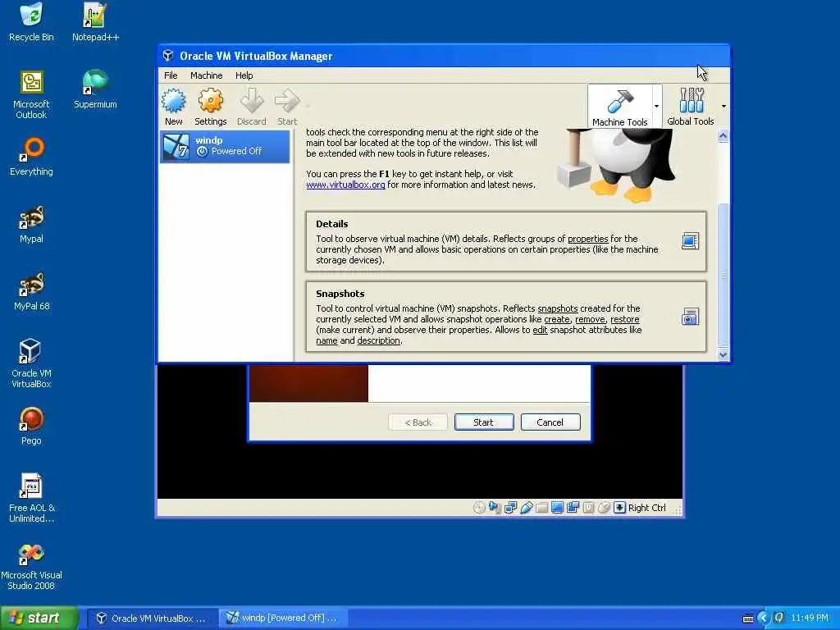Select the Everything desktop shortcut
The width and height of the screenshot is (840, 630).
click(31, 157)
